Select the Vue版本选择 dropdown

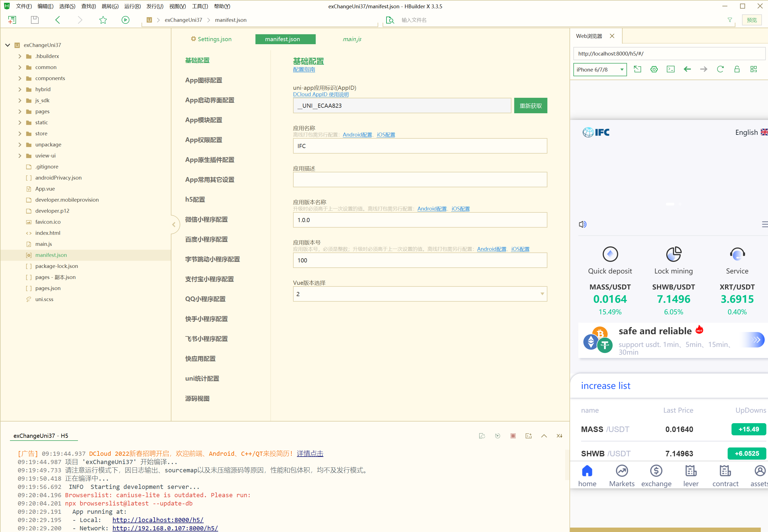(x=420, y=294)
